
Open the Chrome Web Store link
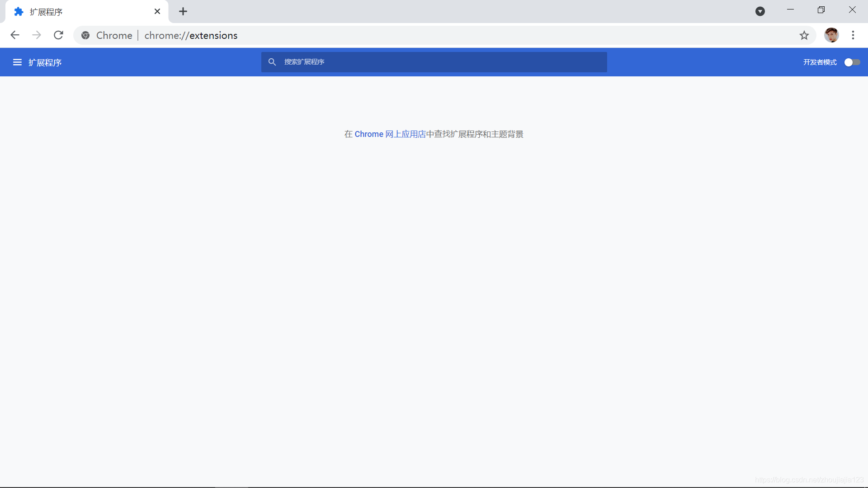pos(390,134)
